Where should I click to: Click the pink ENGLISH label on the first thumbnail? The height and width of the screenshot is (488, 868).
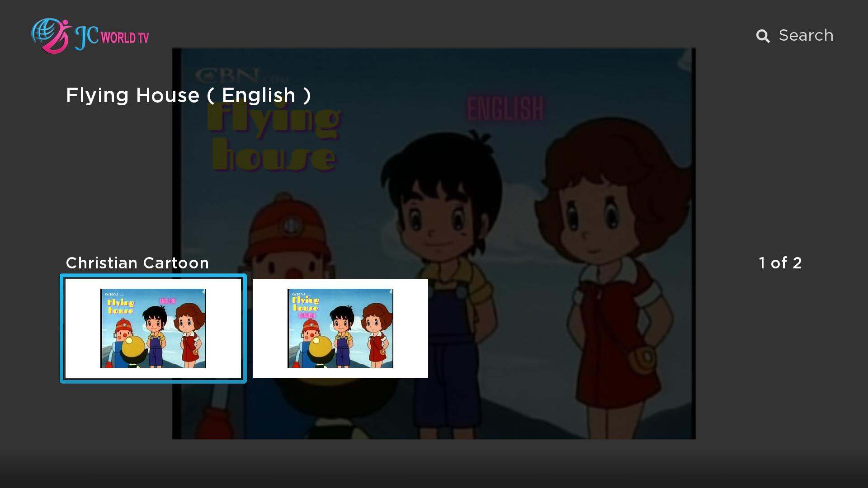click(x=168, y=301)
